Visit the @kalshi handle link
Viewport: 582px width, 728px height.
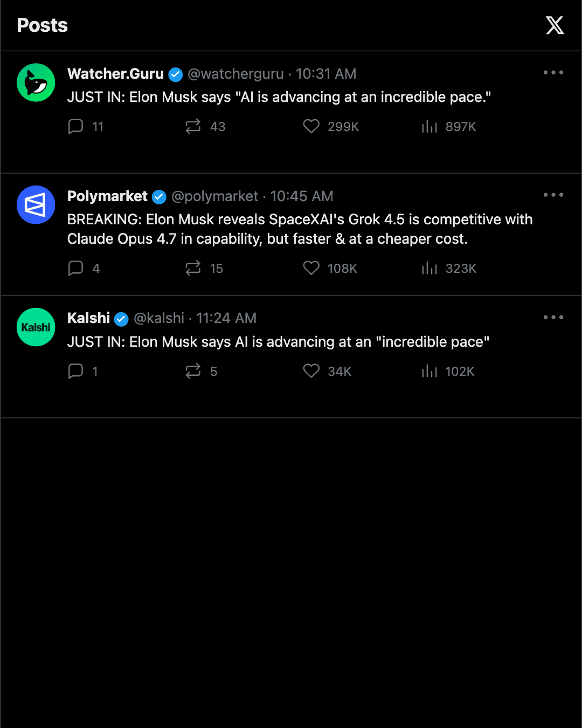[x=159, y=318]
